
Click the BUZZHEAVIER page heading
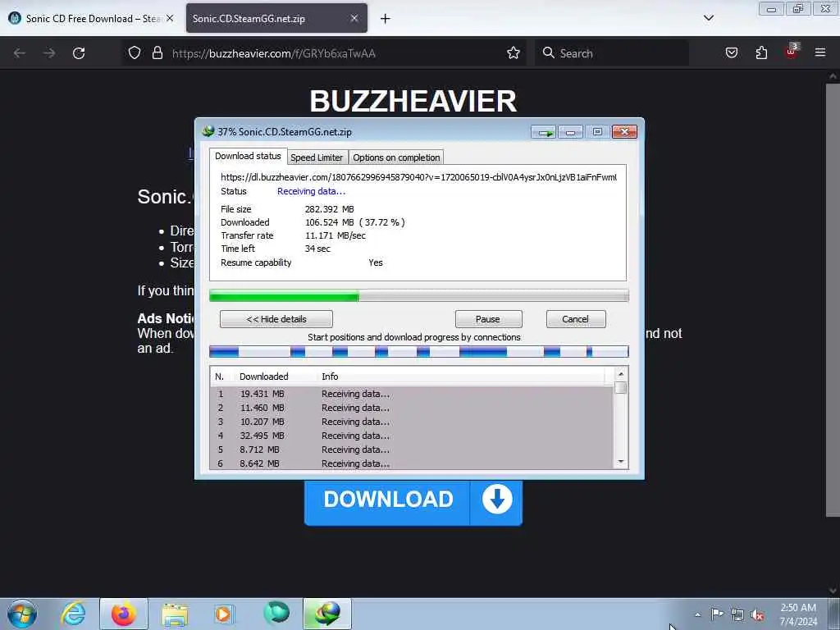(413, 101)
